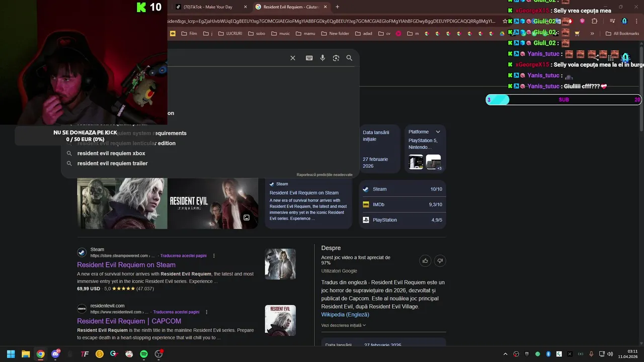644x362 pixels.
Task: Open the music bookmarks folder
Action: pyautogui.click(x=280, y=34)
